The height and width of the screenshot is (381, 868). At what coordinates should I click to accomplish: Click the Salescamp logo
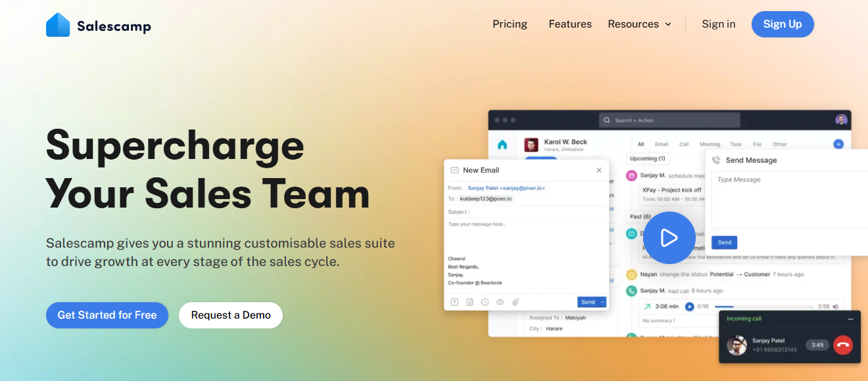pos(99,26)
